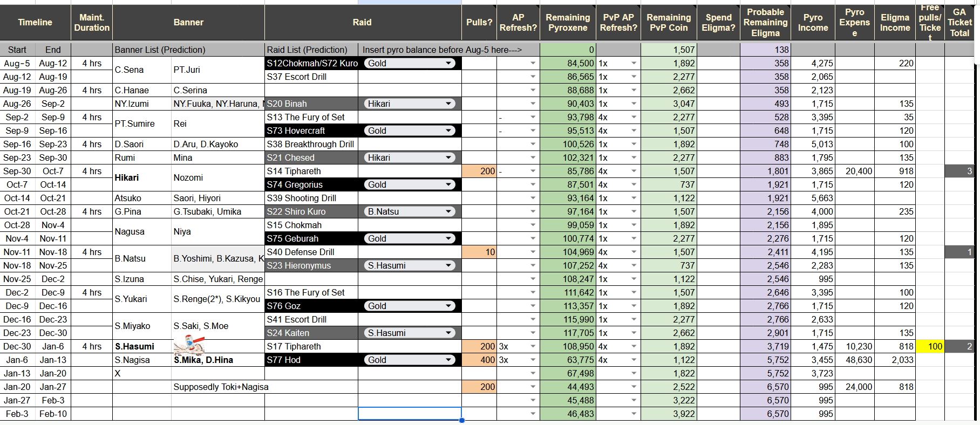980x425 pixels.
Task: Click the PT.Juri banner cell
Action: click(x=218, y=70)
